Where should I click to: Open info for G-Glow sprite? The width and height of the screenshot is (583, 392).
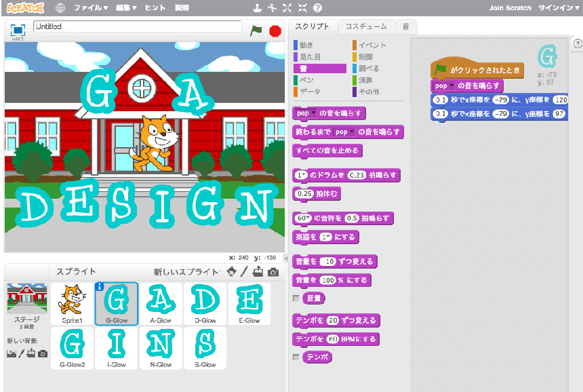[x=99, y=286]
